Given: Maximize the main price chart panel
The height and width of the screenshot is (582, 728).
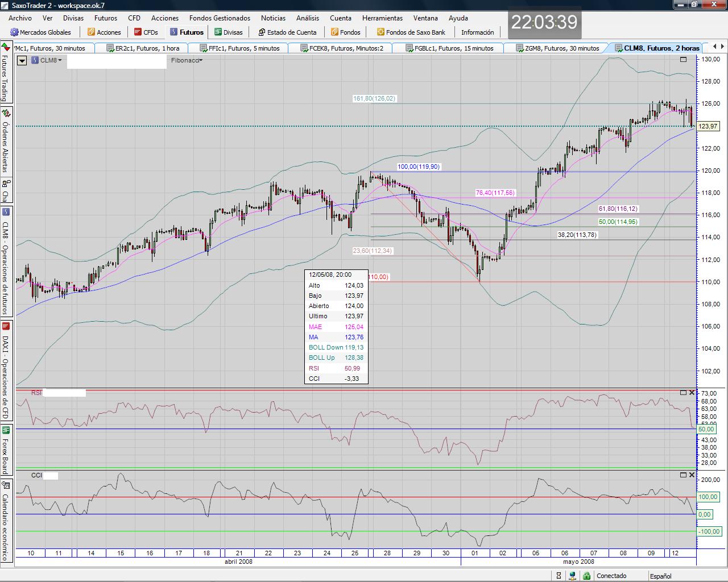Looking at the screenshot, I should (683, 59).
